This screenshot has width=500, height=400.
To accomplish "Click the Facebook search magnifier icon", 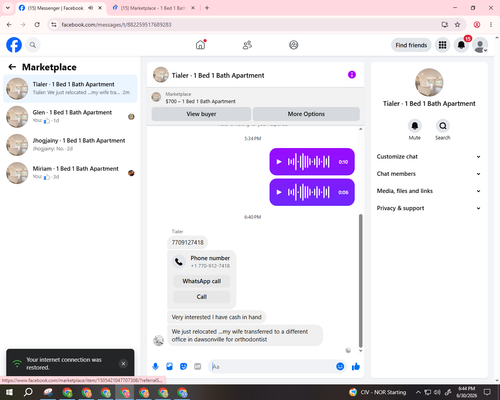I will [33, 45].
